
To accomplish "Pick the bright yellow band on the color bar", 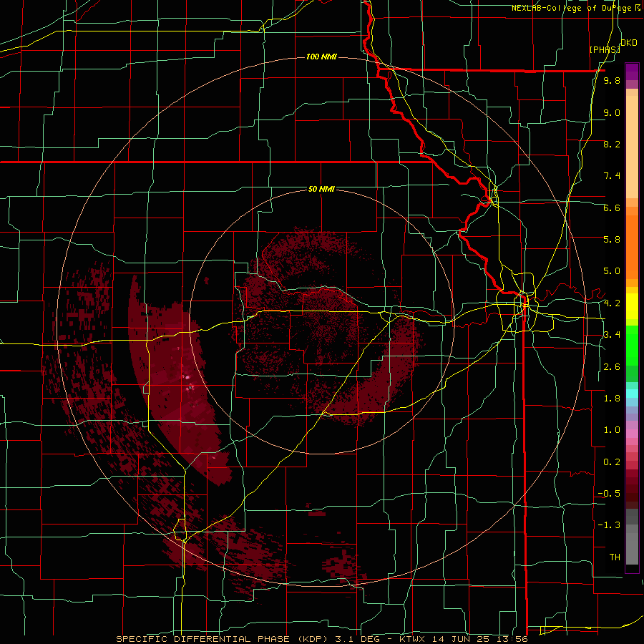I will point(632,306).
